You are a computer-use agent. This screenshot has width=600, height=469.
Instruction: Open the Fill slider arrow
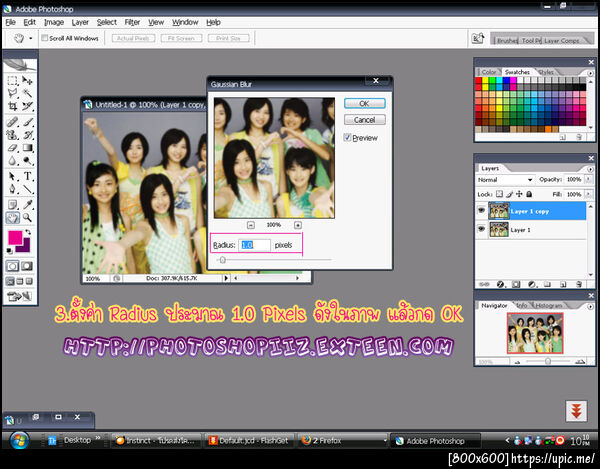(x=588, y=194)
